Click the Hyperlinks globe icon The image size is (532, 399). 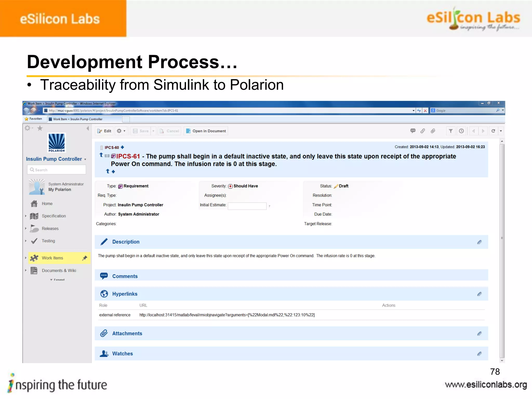pyautogui.click(x=104, y=294)
